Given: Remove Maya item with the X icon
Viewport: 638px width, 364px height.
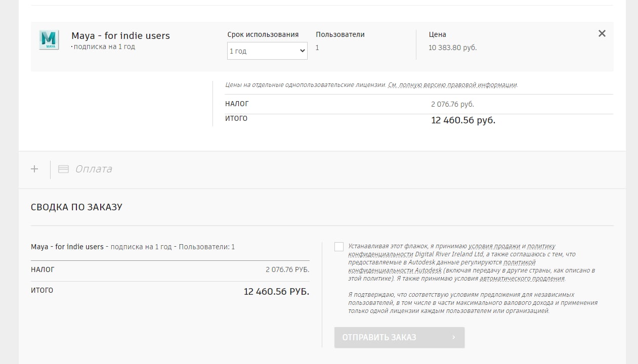Looking at the screenshot, I should click(x=602, y=33).
